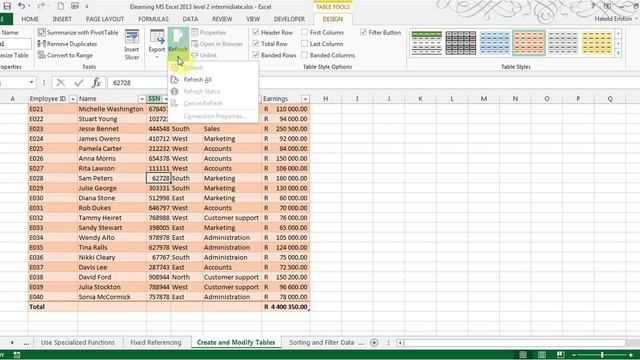Viewport: 640px width, 360px height.
Task: Click the Undo arrow icon
Action: [x=22, y=6]
